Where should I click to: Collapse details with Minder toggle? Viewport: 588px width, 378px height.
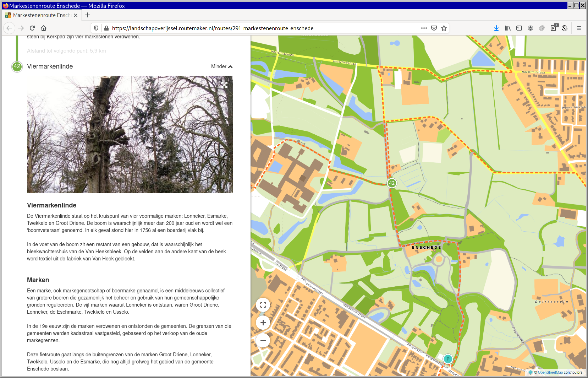(221, 66)
